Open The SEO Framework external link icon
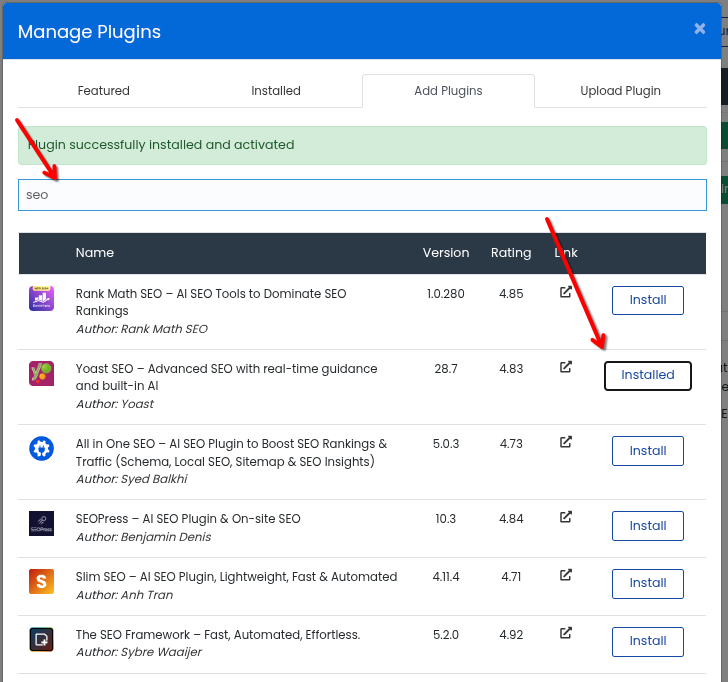728x682 pixels. pyautogui.click(x=566, y=633)
